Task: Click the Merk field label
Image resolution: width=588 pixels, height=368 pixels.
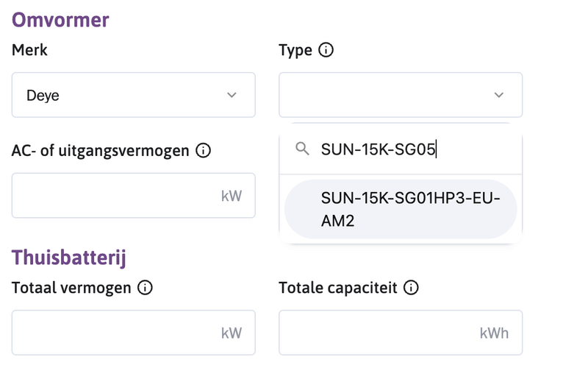Action: point(29,50)
